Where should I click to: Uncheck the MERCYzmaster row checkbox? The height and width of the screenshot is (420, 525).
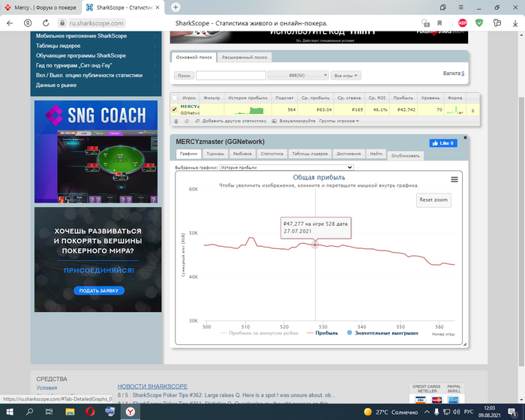pyautogui.click(x=175, y=109)
